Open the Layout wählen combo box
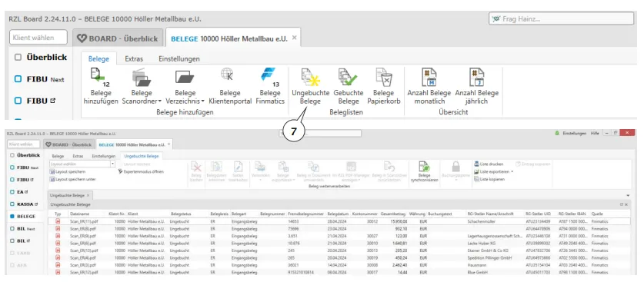The image size is (644, 282). pyautogui.click(x=82, y=164)
